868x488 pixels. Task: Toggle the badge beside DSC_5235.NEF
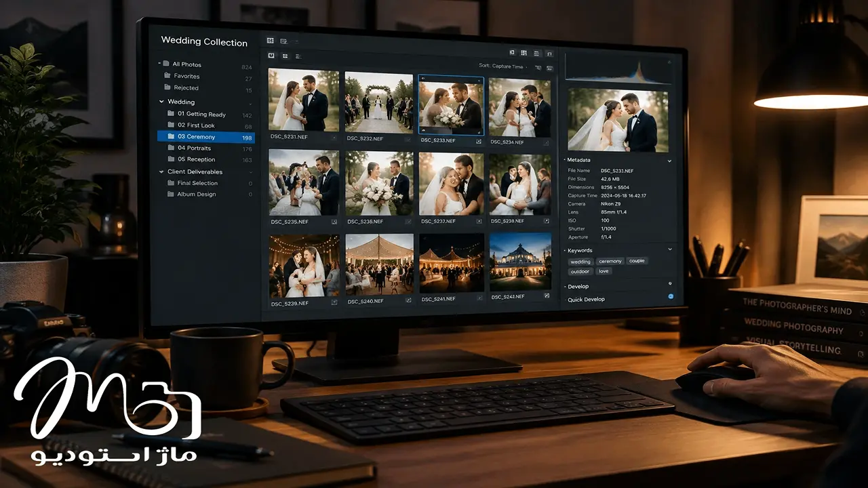pos(334,222)
